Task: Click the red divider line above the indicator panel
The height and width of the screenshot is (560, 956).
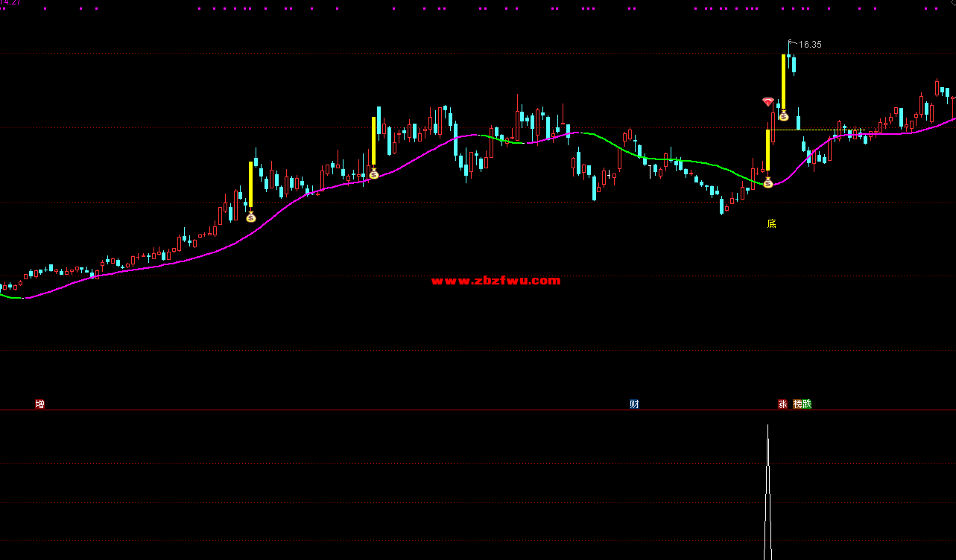Action: tap(477, 410)
